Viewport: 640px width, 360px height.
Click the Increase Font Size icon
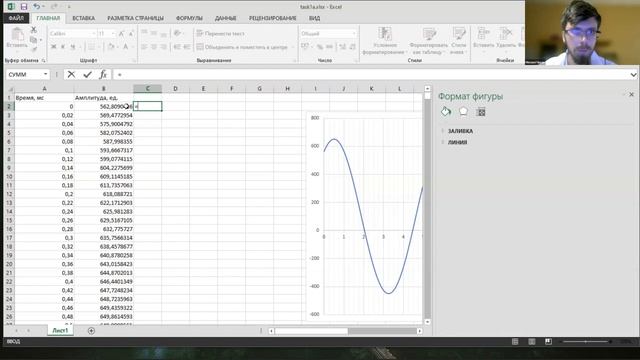122,33
